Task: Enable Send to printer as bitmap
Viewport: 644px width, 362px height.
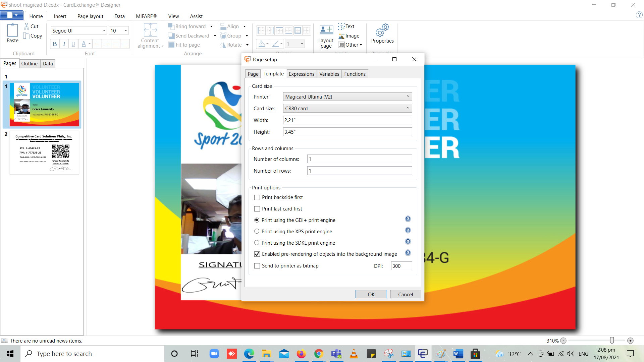Action: pos(257,266)
